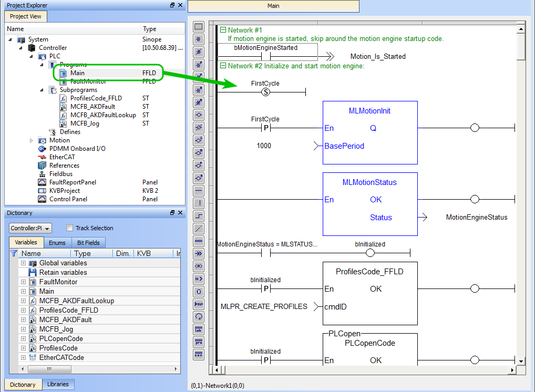535x392 pixels.
Task: Open the Libraries tab
Action: [x=58, y=384]
